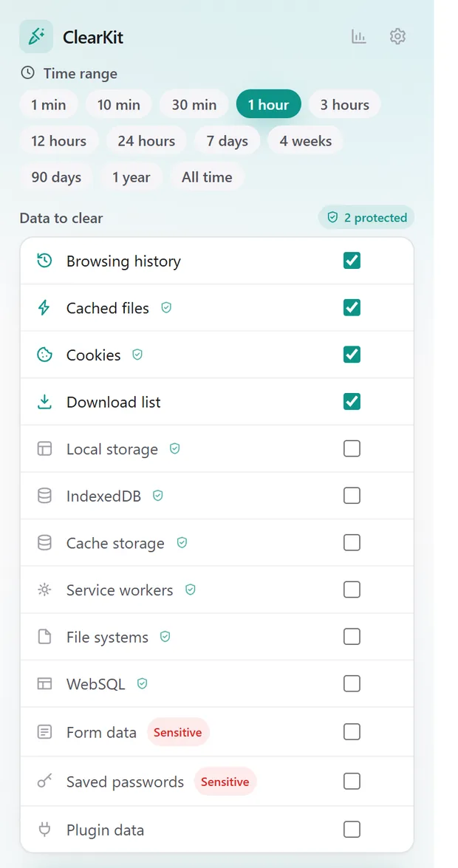Click the Download list label
Viewport: 458px width, 868px height.
point(114,402)
